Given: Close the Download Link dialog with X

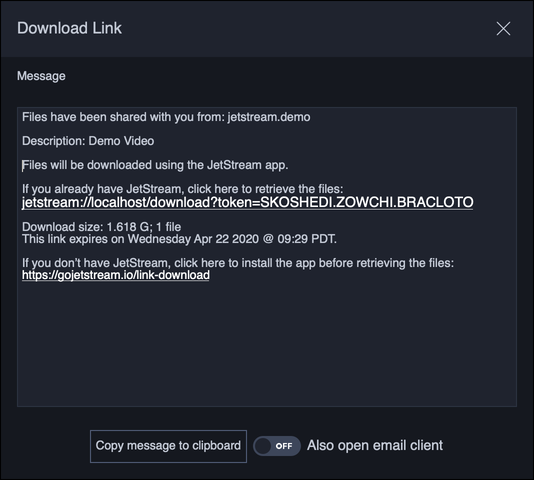Looking at the screenshot, I should (x=503, y=29).
